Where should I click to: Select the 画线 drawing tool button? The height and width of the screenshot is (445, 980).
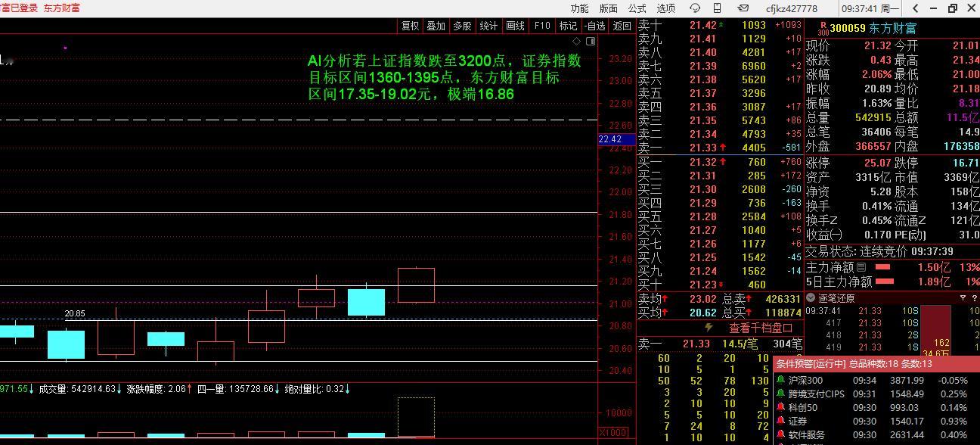click(x=515, y=26)
